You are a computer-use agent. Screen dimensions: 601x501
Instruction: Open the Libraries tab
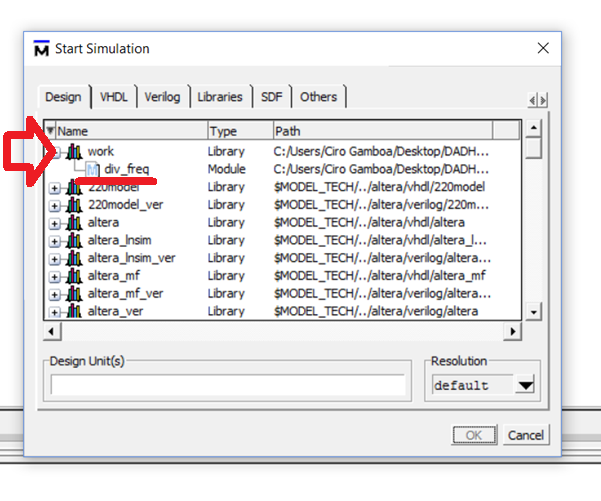pyautogui.click(x=219, y=97)
